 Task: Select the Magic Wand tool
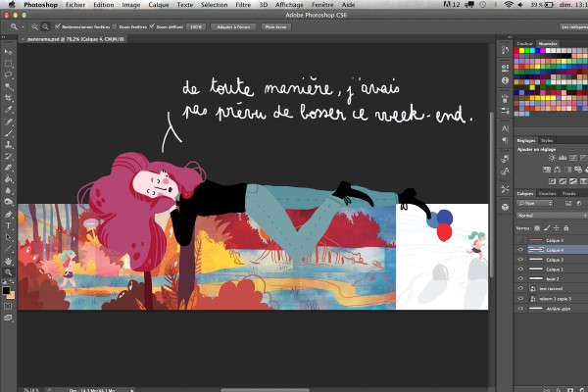[x=8, y=86]
